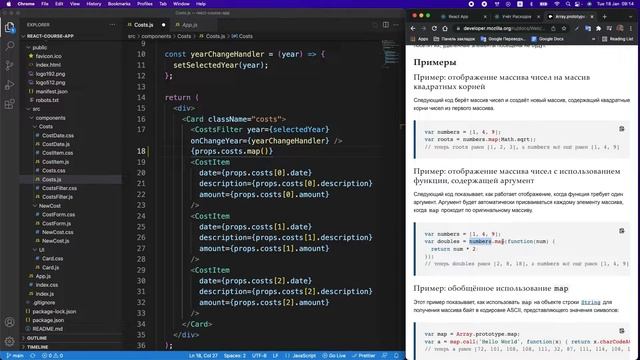This screenshot has height=360, width=640.
Task: Open the Bookmarks menu in menu bar
Action: coord(119,4)
